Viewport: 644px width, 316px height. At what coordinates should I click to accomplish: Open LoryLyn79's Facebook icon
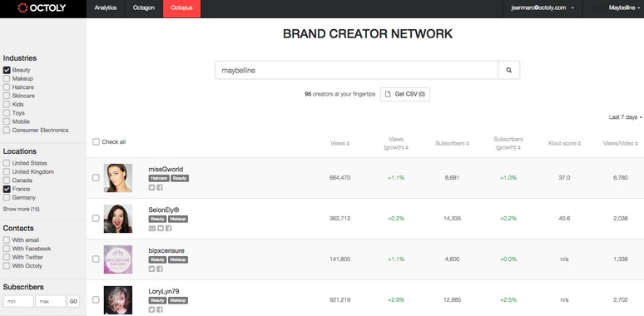160,309
